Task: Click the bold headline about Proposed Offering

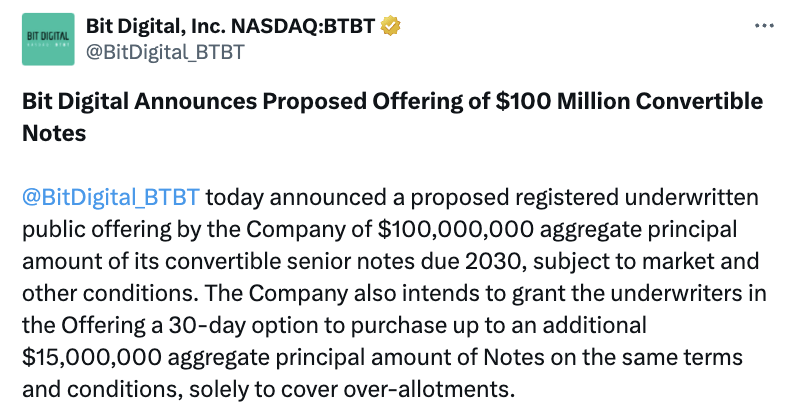Action: coord(392,117)
